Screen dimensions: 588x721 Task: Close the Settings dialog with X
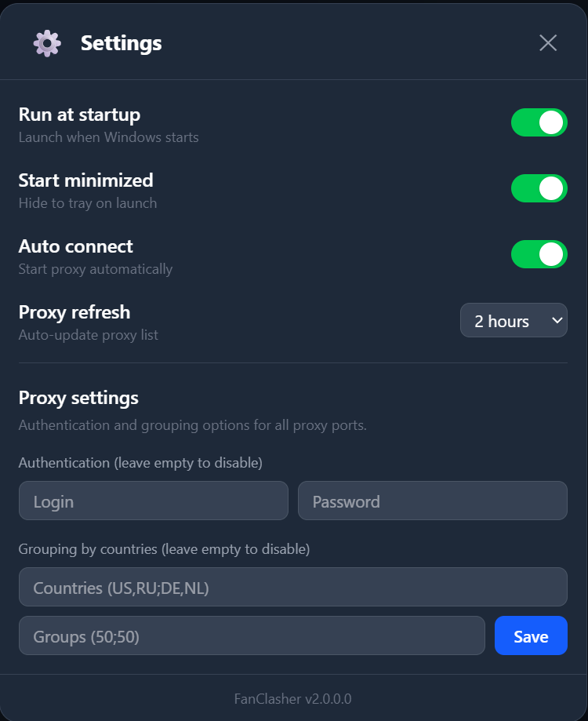click(548, 43)
